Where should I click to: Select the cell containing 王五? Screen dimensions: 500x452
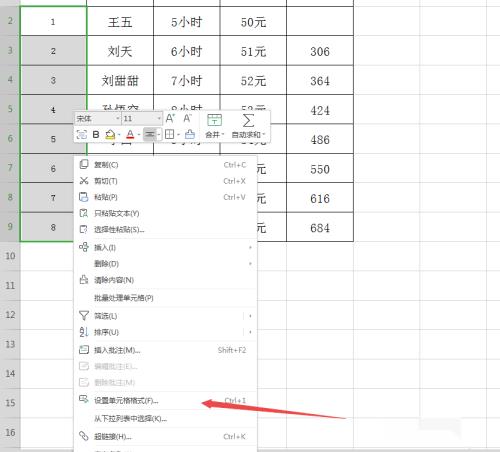coord(120,22)
